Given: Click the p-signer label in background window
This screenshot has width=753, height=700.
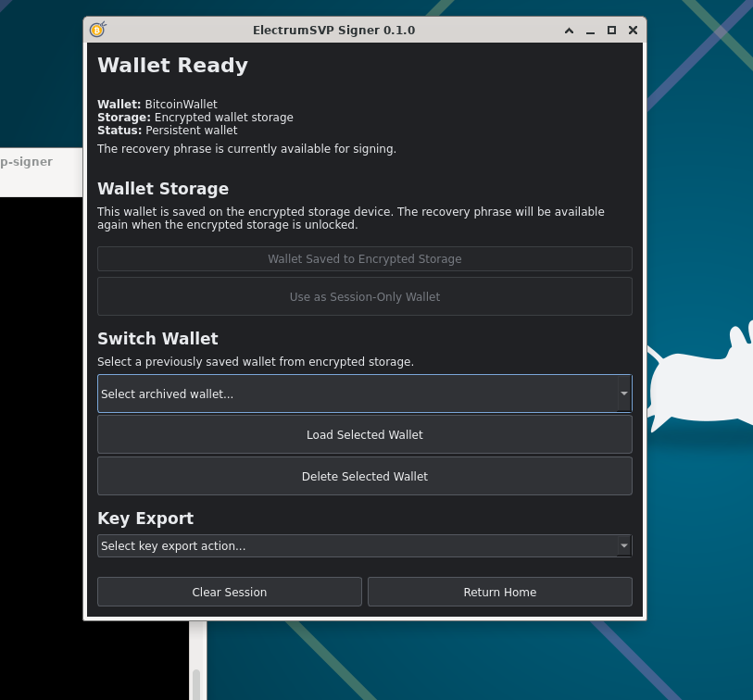Looking at the screenshot, I should [x=27, y=162].
